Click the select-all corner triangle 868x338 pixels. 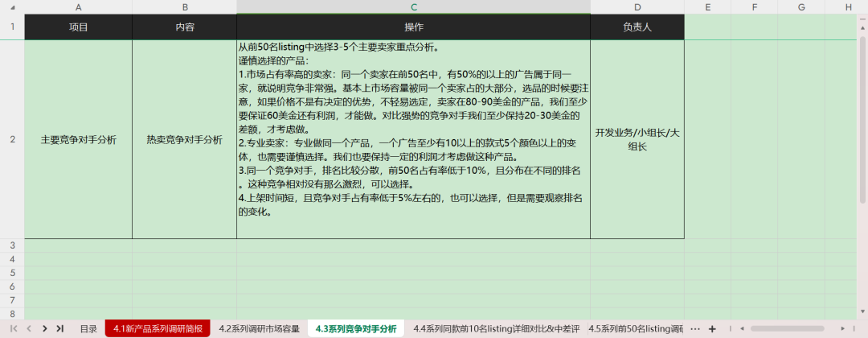point(13,7)
